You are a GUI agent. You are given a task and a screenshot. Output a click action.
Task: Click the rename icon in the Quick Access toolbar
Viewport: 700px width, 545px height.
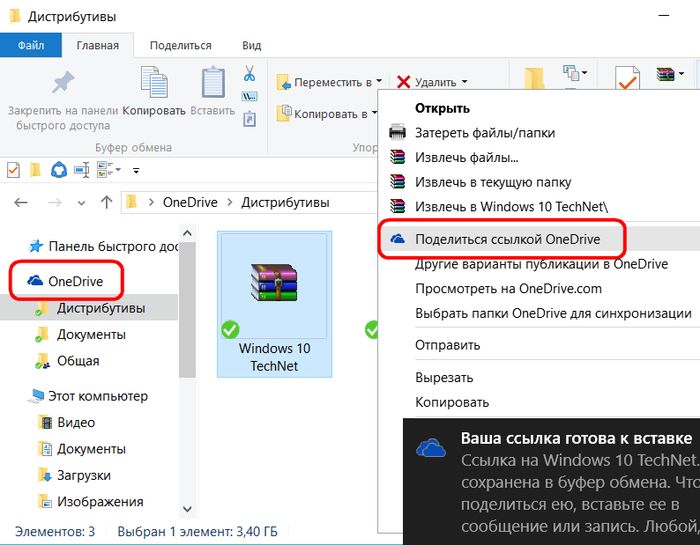click(x=82, y=170)
